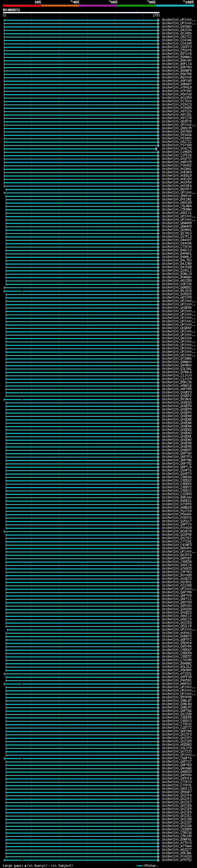Open hit UniRef100_P83484
Image resolution: width=197 pixels, height=868 pixels.
(176, 135)
